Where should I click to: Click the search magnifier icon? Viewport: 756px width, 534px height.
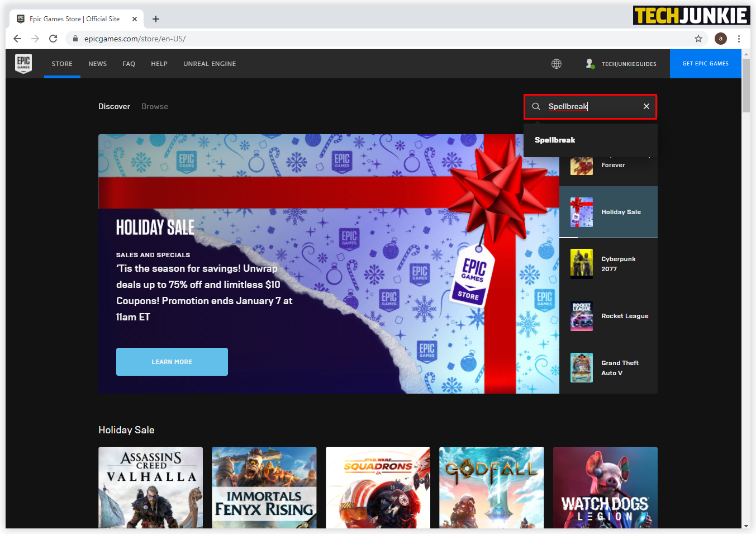(x=536, y=106)
